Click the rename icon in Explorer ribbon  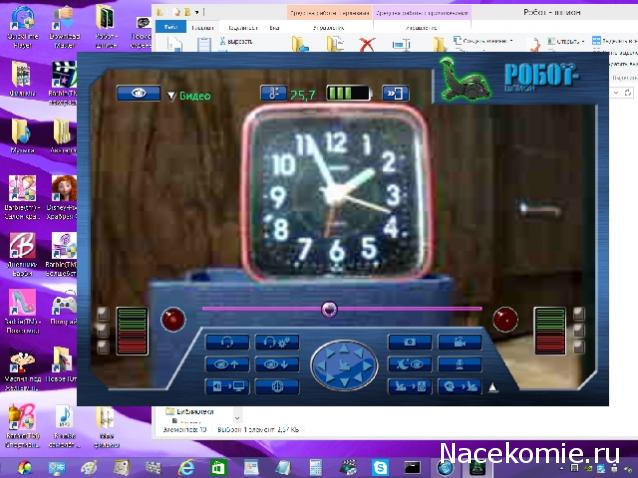[x=401, y=44]
